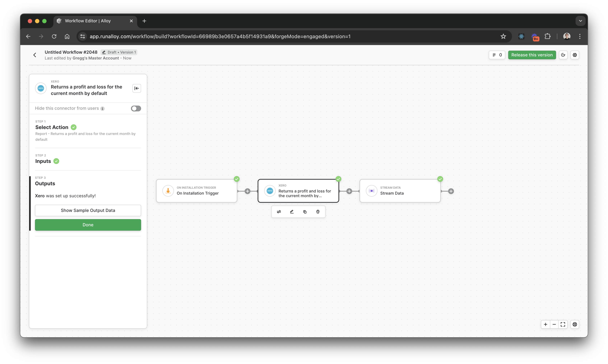The width and height of the screenshot is (608, 364).
Task: Release this version of the workflow
Action: (532, 55)
